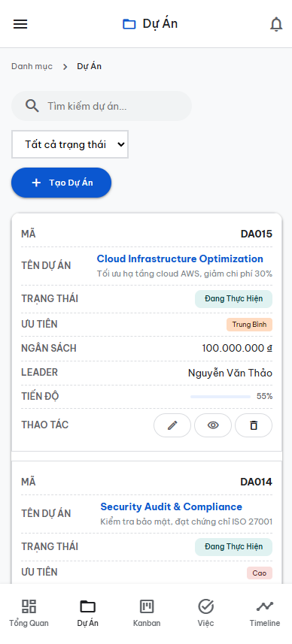
Task: Delete project DA015 with trash icon
Action: (254, 425)
